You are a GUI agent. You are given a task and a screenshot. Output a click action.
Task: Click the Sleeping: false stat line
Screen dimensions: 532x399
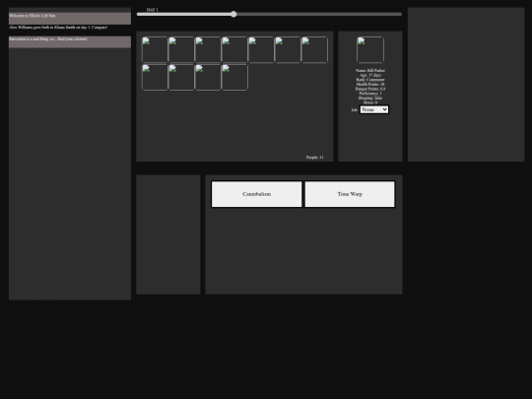[370, 99]
